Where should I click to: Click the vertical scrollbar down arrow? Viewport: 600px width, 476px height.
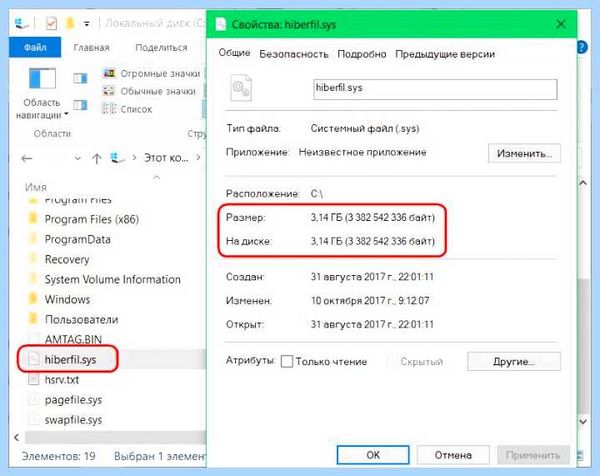click(583, 421)
